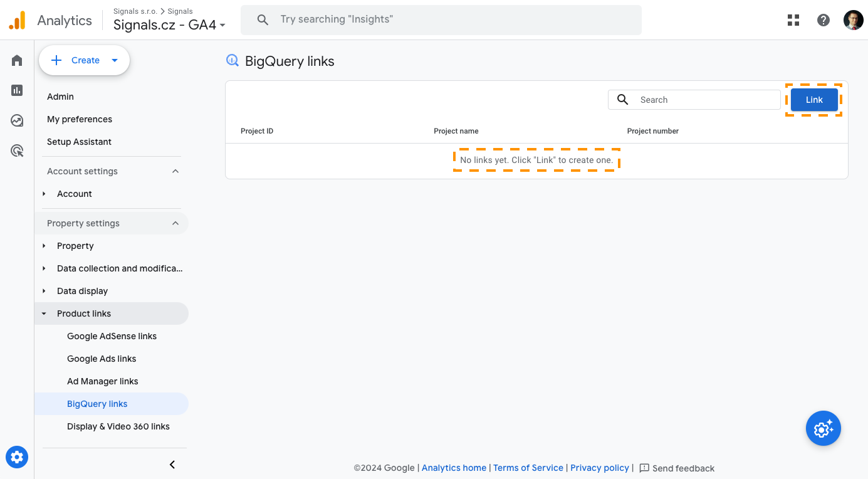The image size is (868, 479).
Task: Click the Admin gear icon at bottom left
Action: pyautogui.click(x=17, y=457)
